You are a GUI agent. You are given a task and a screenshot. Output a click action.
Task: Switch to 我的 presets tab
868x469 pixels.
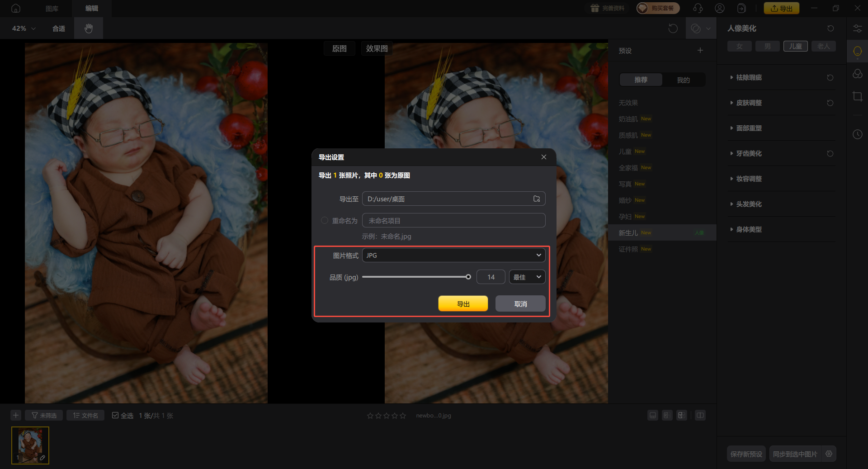click(683, 80)
